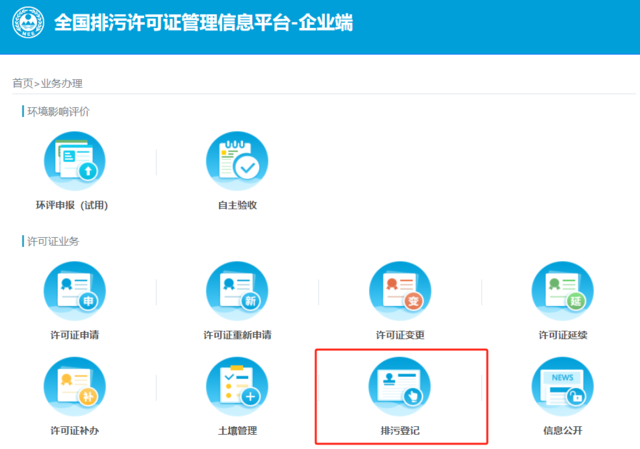The width and height of the screenshot is (640, 449).
Task: Click the 自主验收 text label
Action: (237, 205)
